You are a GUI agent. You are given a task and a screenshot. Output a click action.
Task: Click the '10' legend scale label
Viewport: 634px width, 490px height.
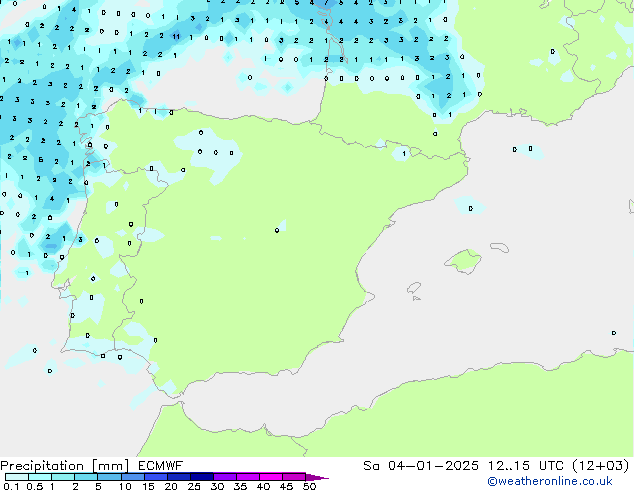click(x=125, y=486)
